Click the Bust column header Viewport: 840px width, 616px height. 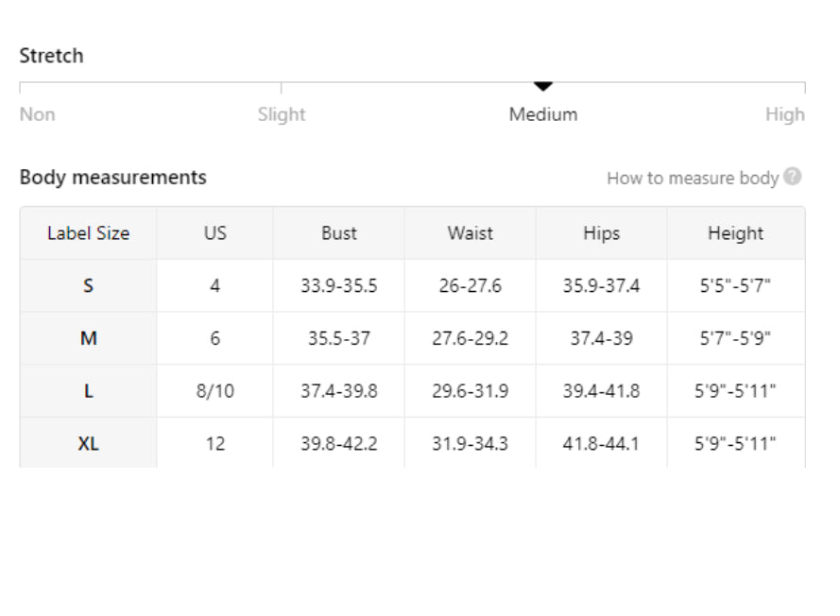[338, 233]
